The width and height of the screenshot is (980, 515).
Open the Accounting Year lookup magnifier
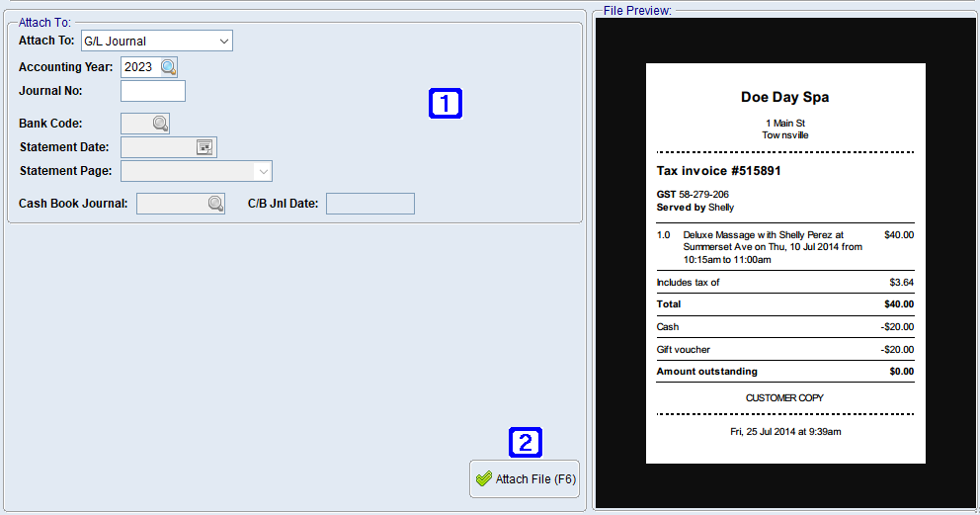pos(169,67)
